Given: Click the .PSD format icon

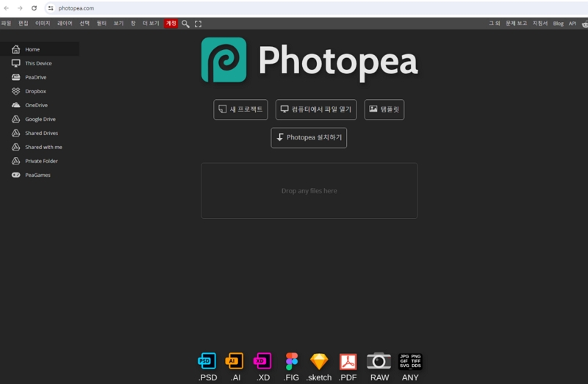Looking at the screenshot, I should pos(207,361).
